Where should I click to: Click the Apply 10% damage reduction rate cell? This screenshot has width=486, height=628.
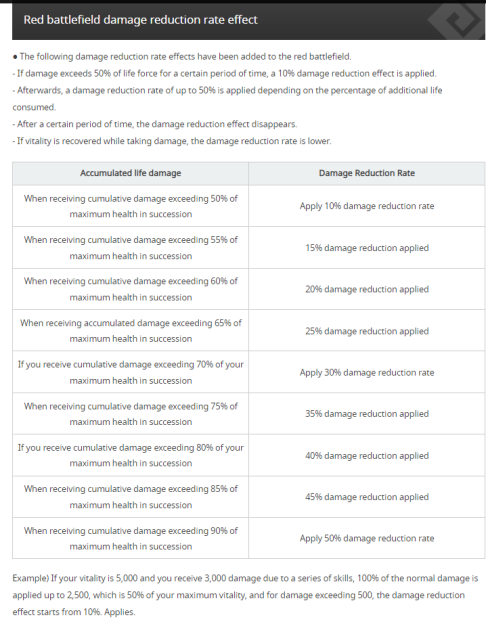click(x=367, y=206)
